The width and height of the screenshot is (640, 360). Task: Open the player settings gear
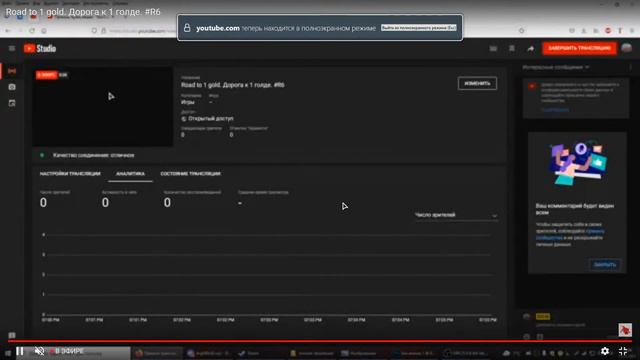pos(605,351)
